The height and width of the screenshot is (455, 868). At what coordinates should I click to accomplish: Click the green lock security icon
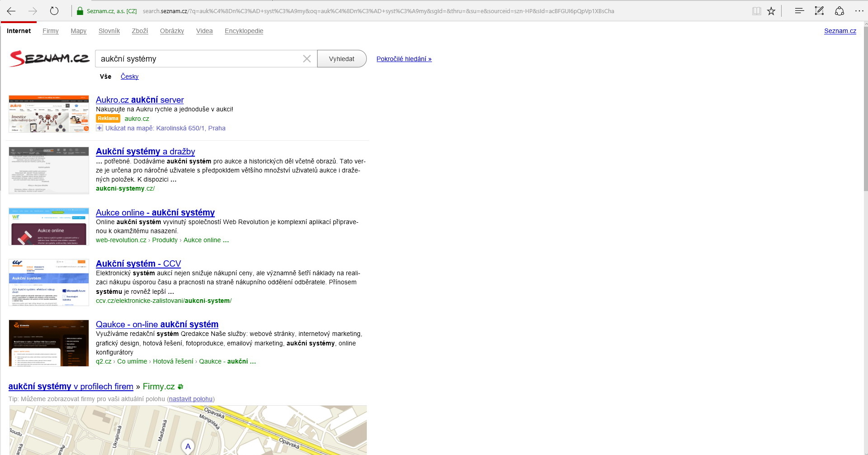[80, 11]
